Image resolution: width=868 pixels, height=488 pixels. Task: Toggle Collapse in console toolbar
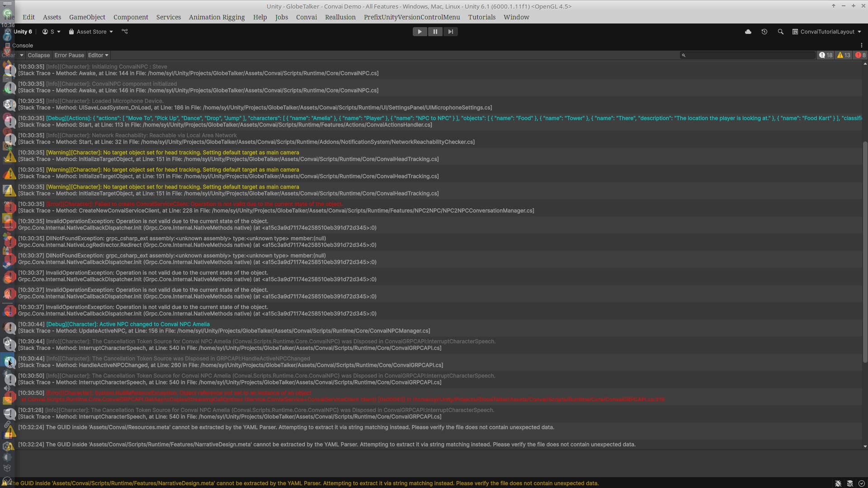[x=38, y=55]
